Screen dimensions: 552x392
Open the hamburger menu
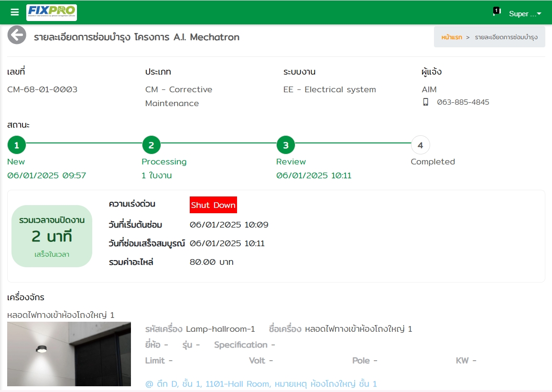coord(15,12)
